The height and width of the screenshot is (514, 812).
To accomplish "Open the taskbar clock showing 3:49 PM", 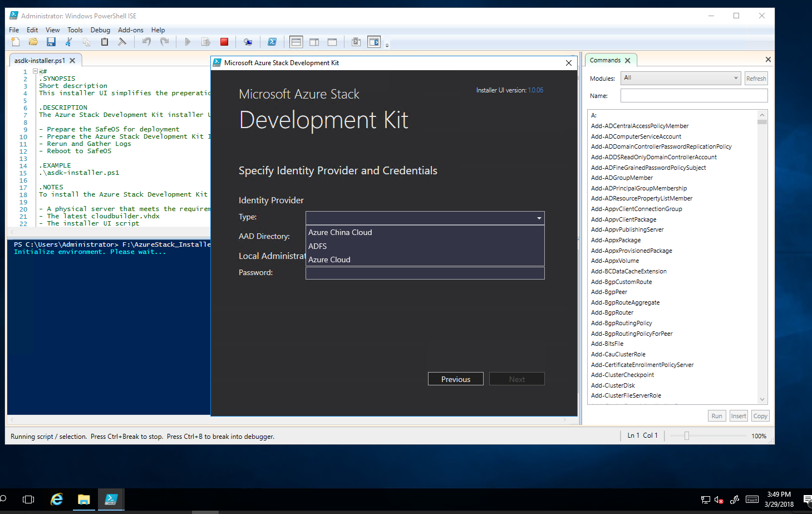I will pyautogui.click(x=779, y=500).
